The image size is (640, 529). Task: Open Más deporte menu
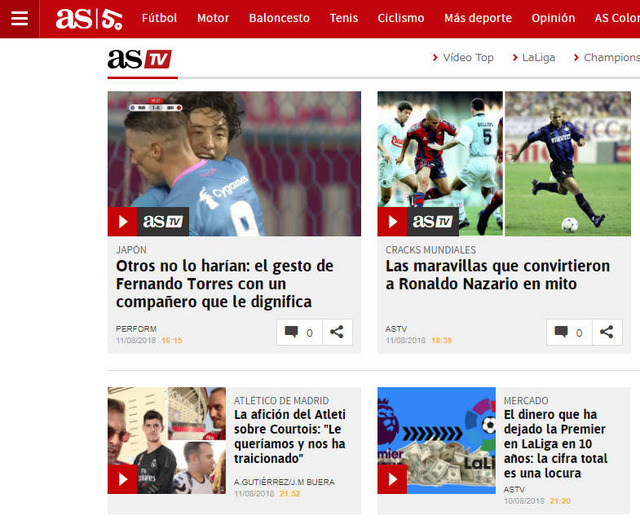[478, 18]
